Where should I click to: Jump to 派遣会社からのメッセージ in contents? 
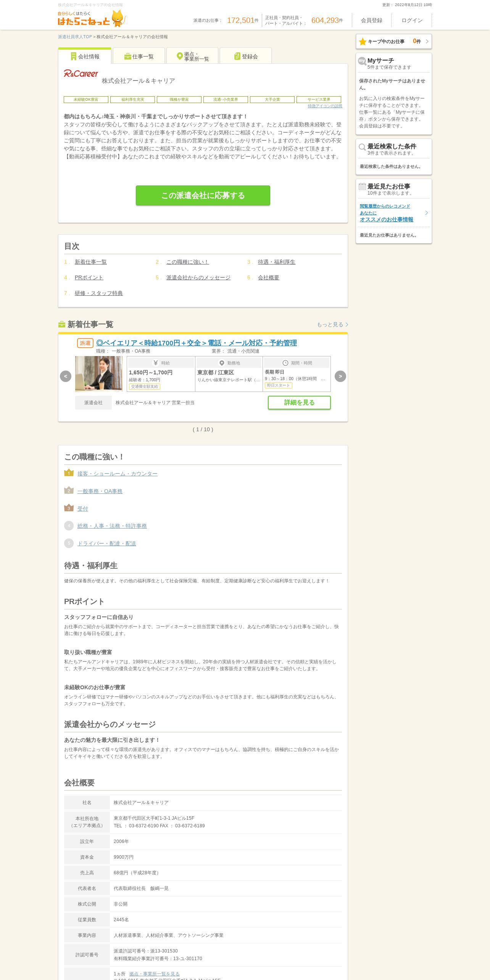(198, 277)
